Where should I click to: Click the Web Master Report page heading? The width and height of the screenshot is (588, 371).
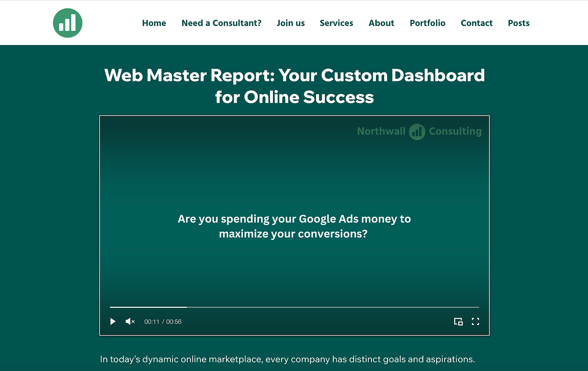[294, 86]
